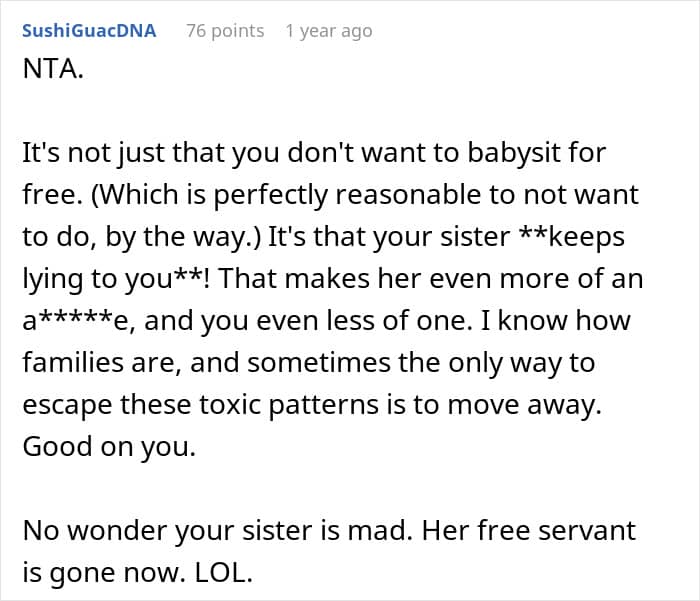Image resolution: width=700 pixels, height=601 pixels.
Task: Click the phrase Good on you
Action: [109, 447]
